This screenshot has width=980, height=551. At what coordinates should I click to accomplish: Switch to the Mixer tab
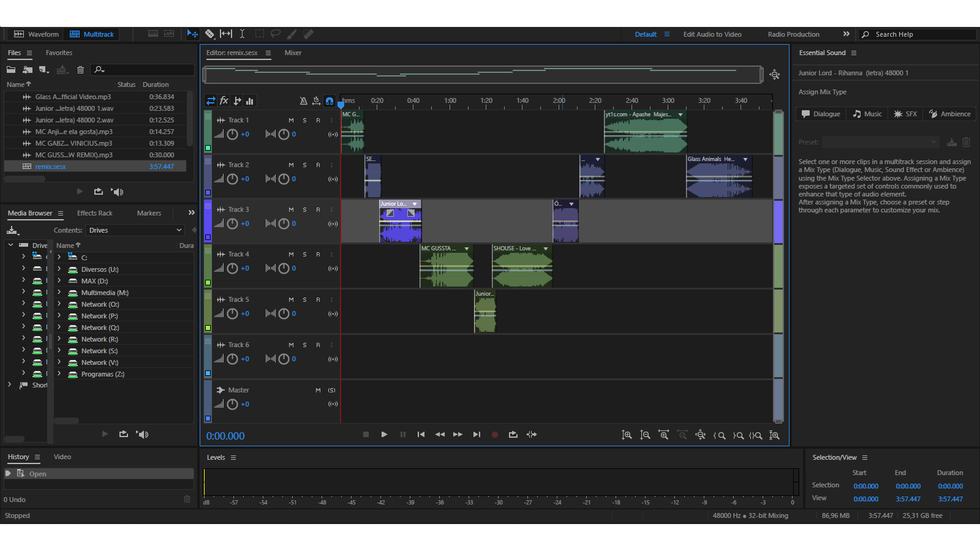(x=293, y=53)
